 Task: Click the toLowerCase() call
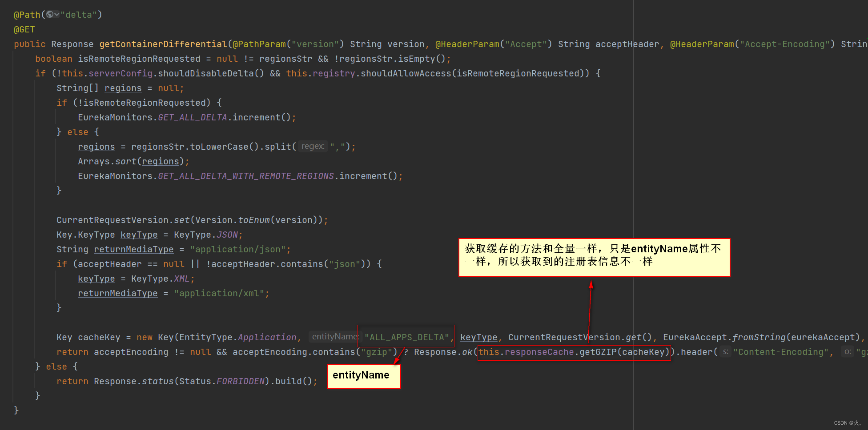(225, 147)
